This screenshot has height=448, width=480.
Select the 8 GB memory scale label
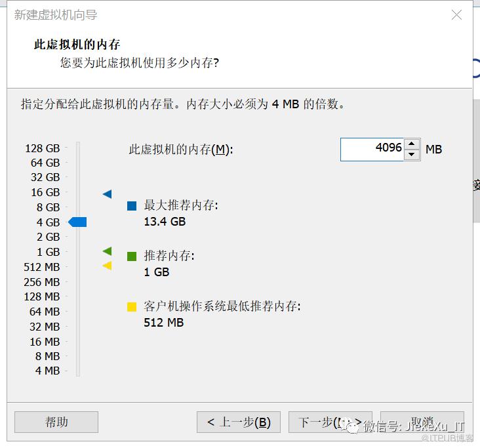coord(48,207)
